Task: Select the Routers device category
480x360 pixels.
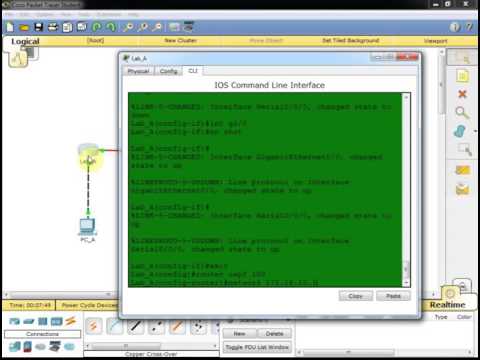Action: point(14,321)
